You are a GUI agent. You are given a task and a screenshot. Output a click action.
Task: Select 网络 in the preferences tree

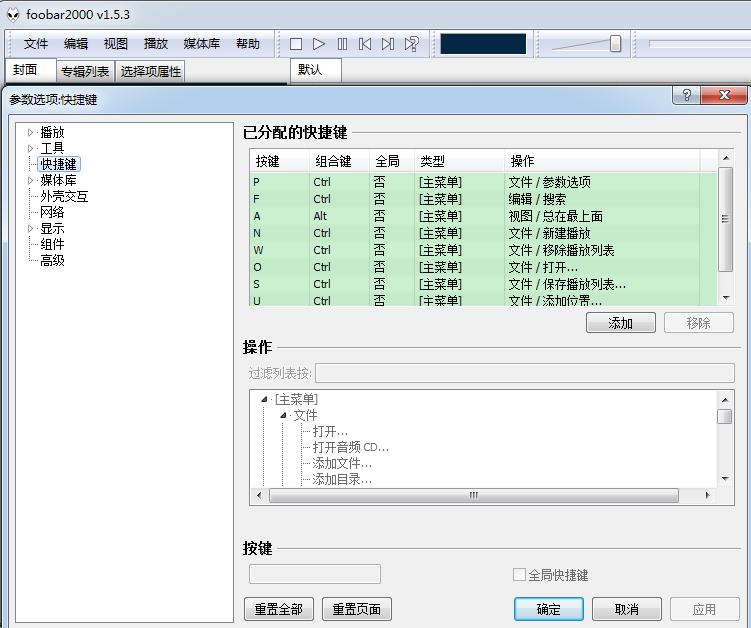pos(52,212)
